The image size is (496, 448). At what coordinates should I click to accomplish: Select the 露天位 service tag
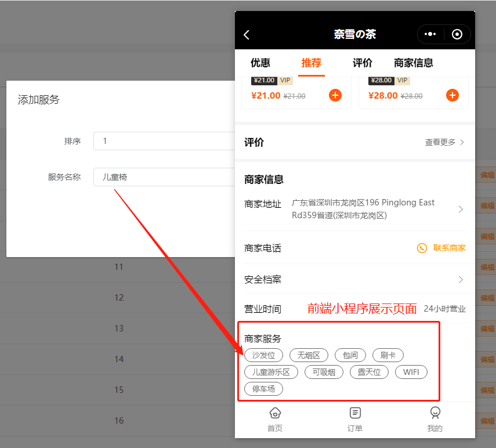point(369,372)
